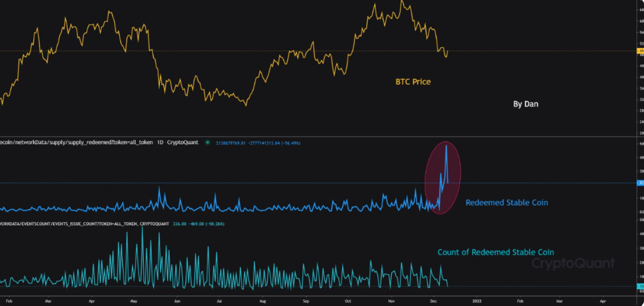Click the yellow BTC price axis label
This screenshot has width=644, height=306.
coord(641,51)
